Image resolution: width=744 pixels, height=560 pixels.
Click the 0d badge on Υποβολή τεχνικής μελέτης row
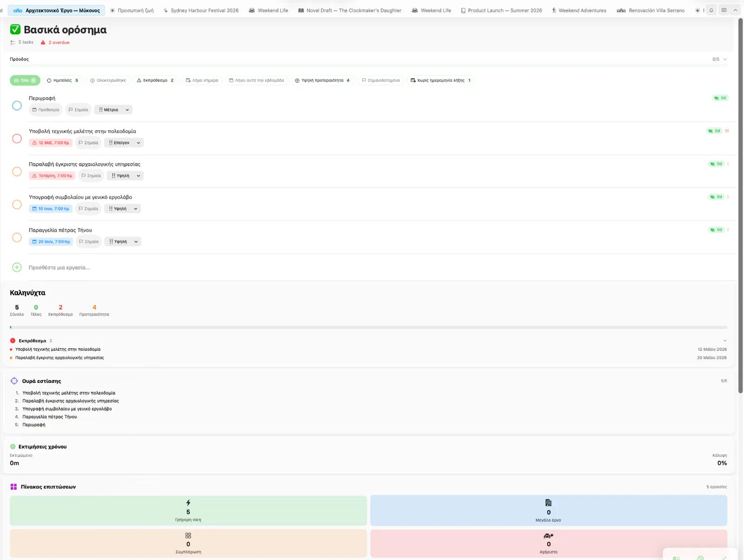[714, 131]
